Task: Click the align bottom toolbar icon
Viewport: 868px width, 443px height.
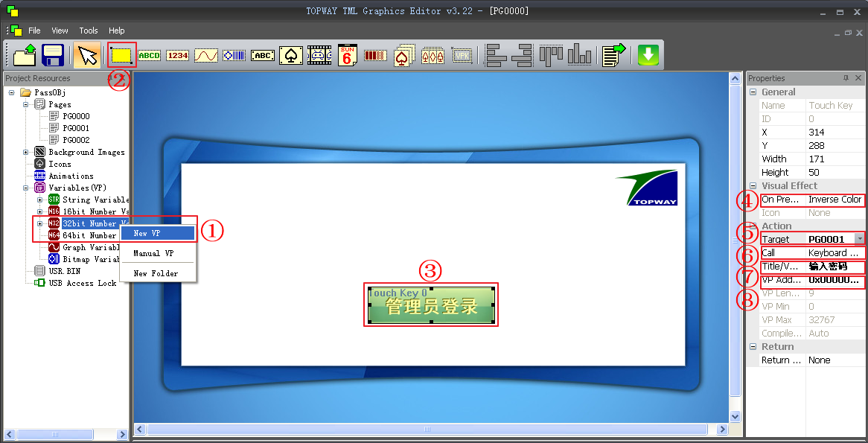Action: (x=580, y=55)
